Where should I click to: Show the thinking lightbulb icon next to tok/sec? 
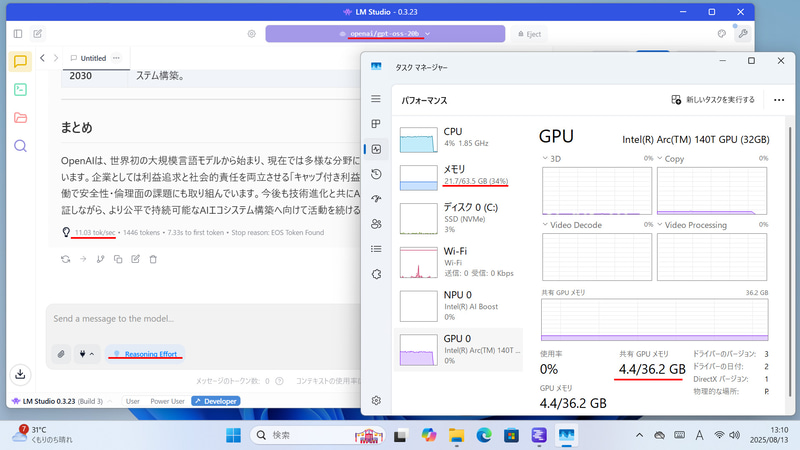pyautogui.click(x=66, y=233)
